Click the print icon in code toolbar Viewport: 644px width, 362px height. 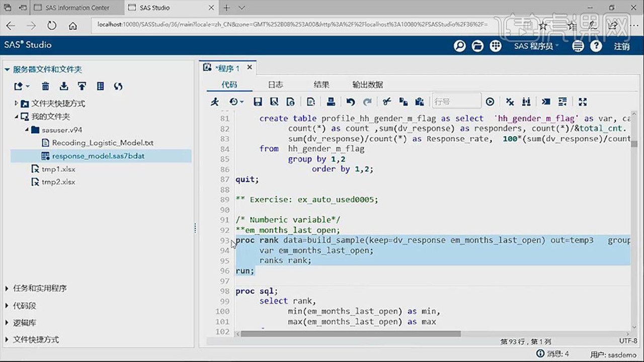pos(331,102)
